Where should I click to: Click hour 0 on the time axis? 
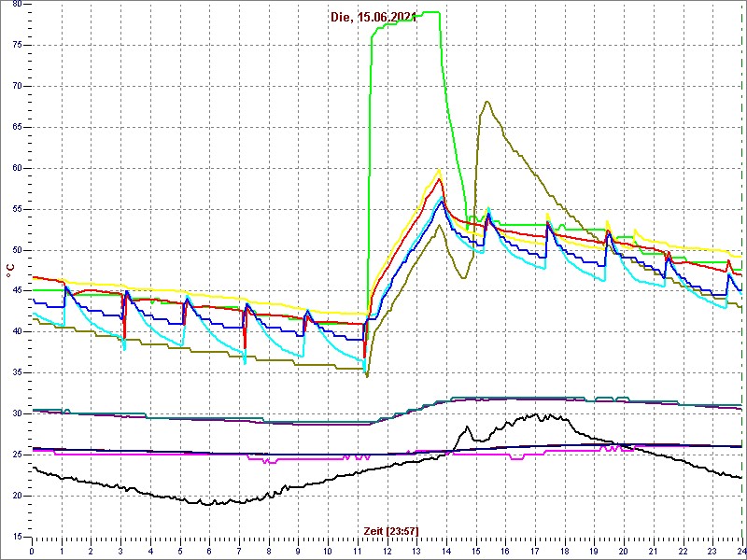click(32, 552)
